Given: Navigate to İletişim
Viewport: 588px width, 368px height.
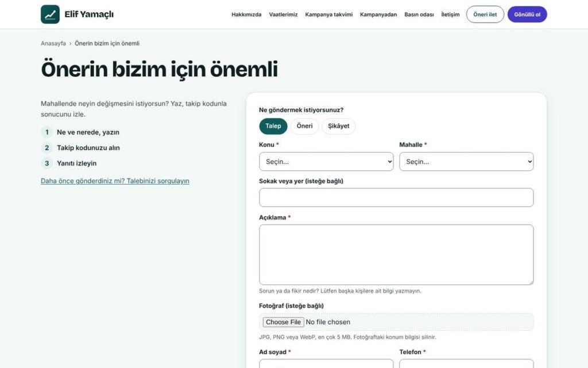Looking at the screenshot, I should pos(450,14).
